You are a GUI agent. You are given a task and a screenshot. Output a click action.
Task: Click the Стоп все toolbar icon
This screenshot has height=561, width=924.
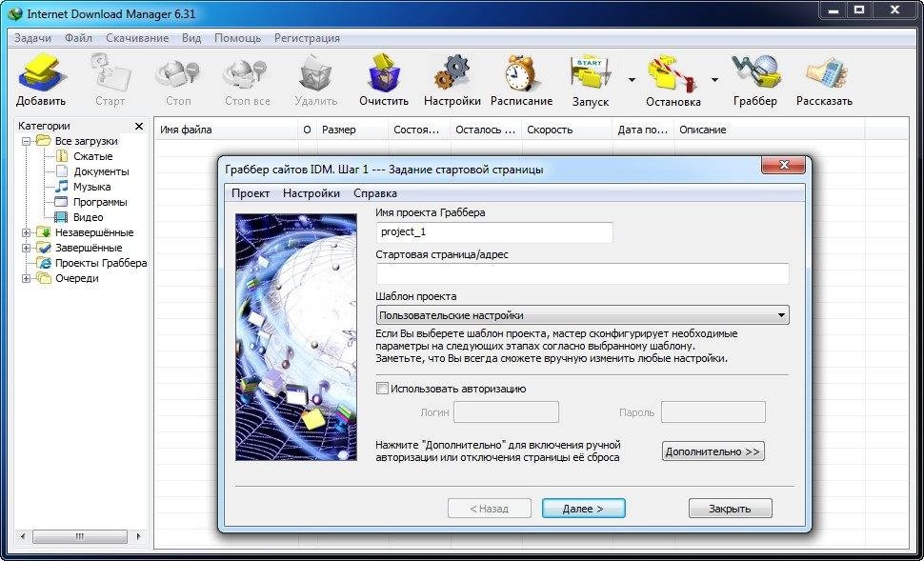[x=247, y=74]
